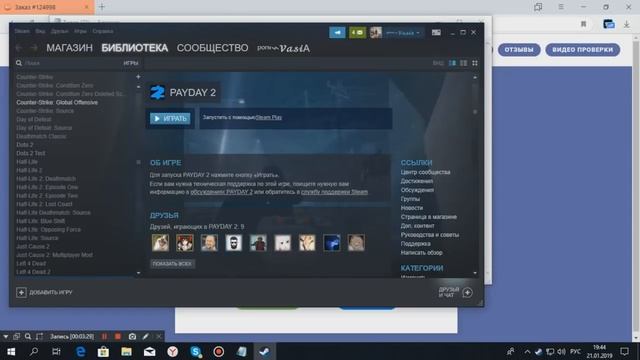Select Left 4 Dead 2 in games list
Viewport: 640px width, 360px height.
pyautogui.click(x=33, y=272)
